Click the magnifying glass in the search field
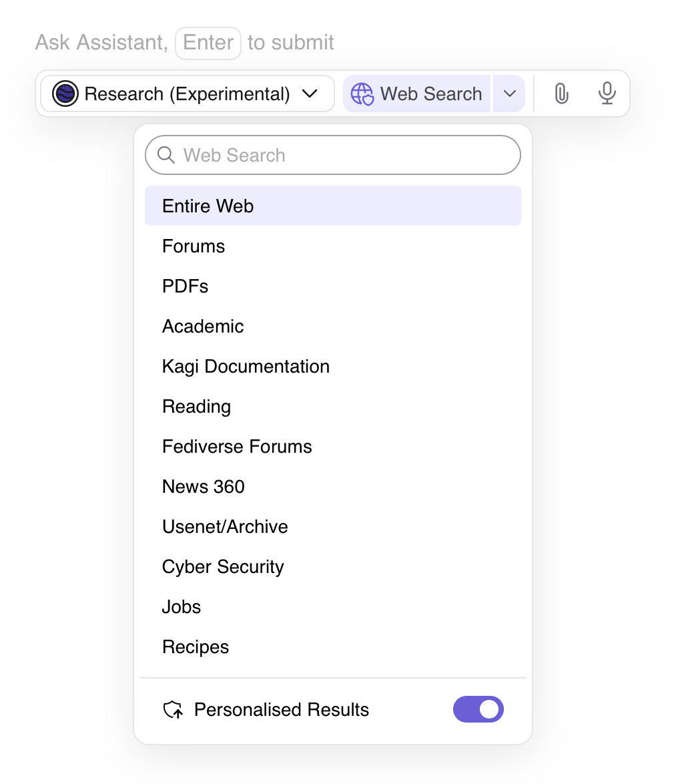678x784 pixels. pyautogui.click(x=166, y=155)
